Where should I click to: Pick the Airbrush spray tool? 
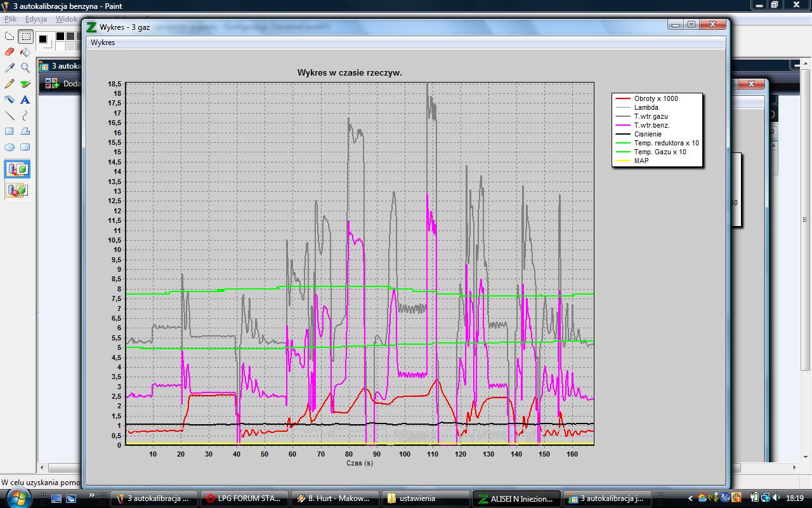10,100
